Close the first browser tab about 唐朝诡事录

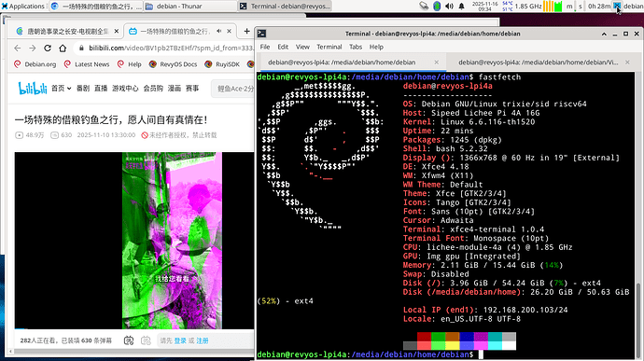[117, 31]
